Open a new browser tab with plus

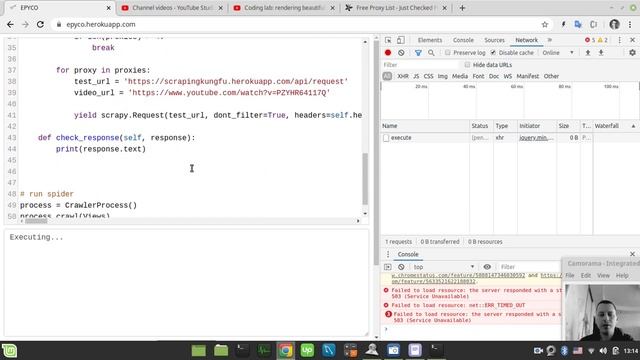pos(462,8)
